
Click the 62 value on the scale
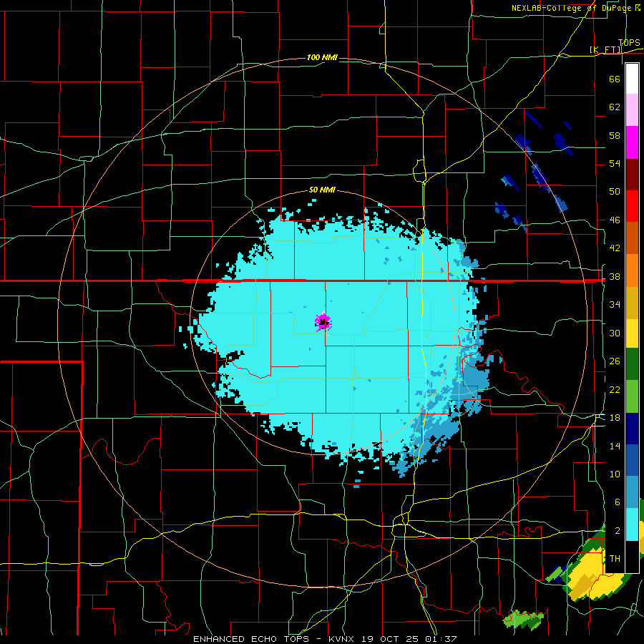coord(615,107)
